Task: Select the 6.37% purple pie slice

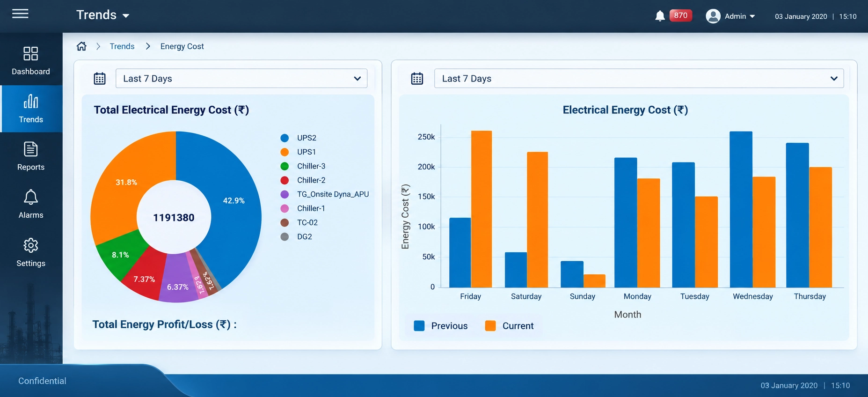Action: (177, 287)
